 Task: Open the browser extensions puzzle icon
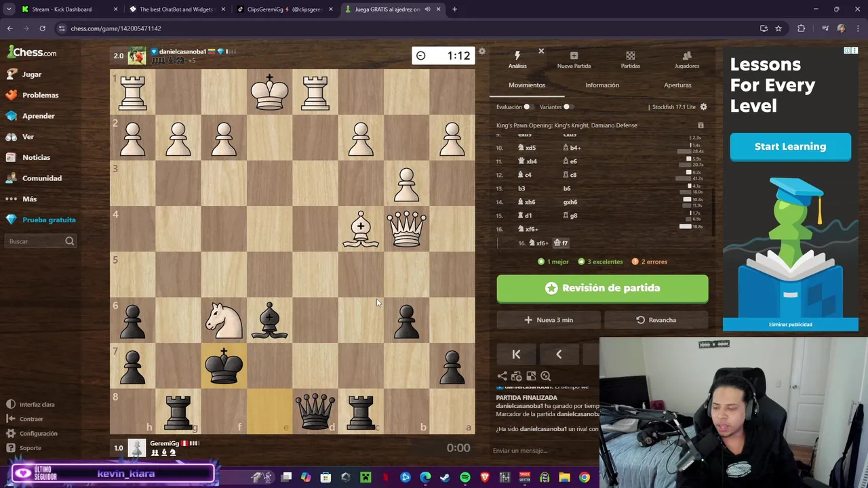802,28
